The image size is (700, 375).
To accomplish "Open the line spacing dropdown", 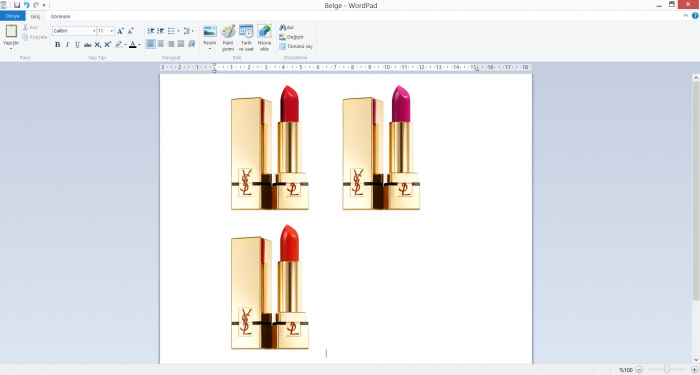I will [189, 31].
